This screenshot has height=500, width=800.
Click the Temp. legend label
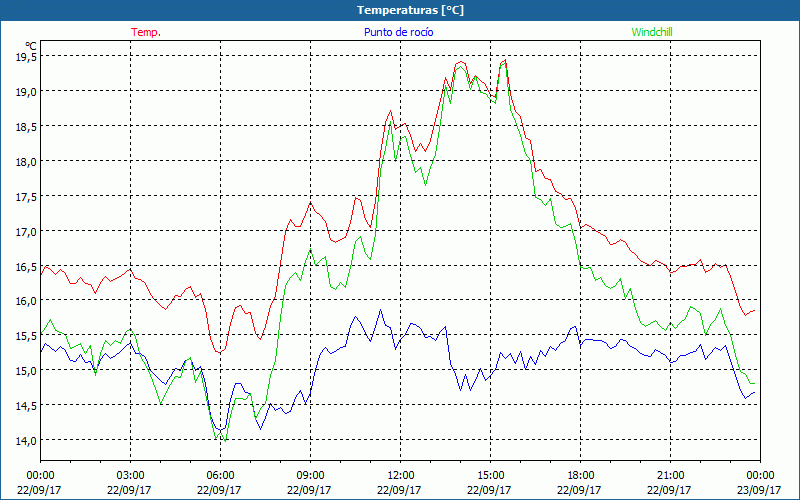click(x=146, y=32)
